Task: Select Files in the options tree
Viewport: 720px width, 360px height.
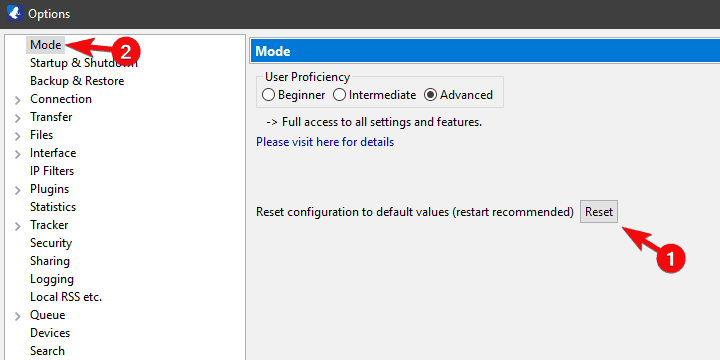Action: (x=41, y=135)
